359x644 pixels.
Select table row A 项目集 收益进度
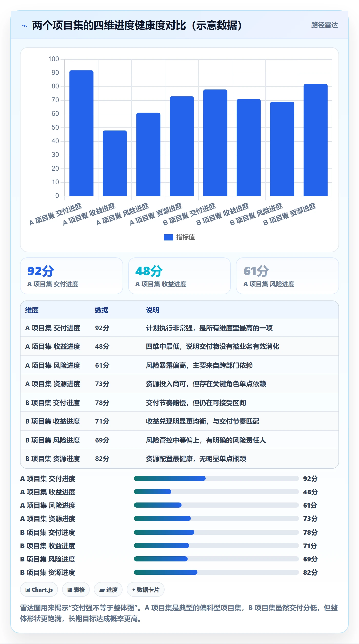click(180, 346)
